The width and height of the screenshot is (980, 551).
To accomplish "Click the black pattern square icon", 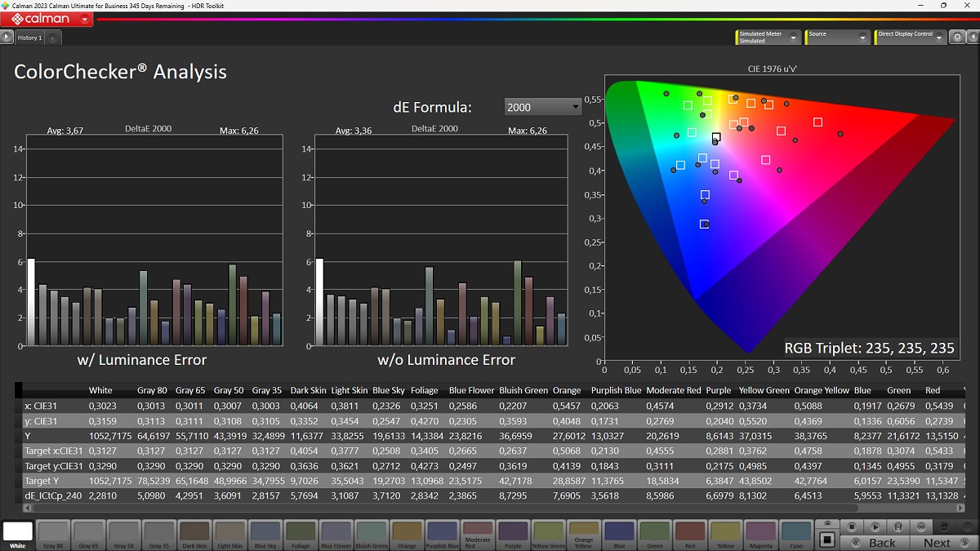I will 826,540.
